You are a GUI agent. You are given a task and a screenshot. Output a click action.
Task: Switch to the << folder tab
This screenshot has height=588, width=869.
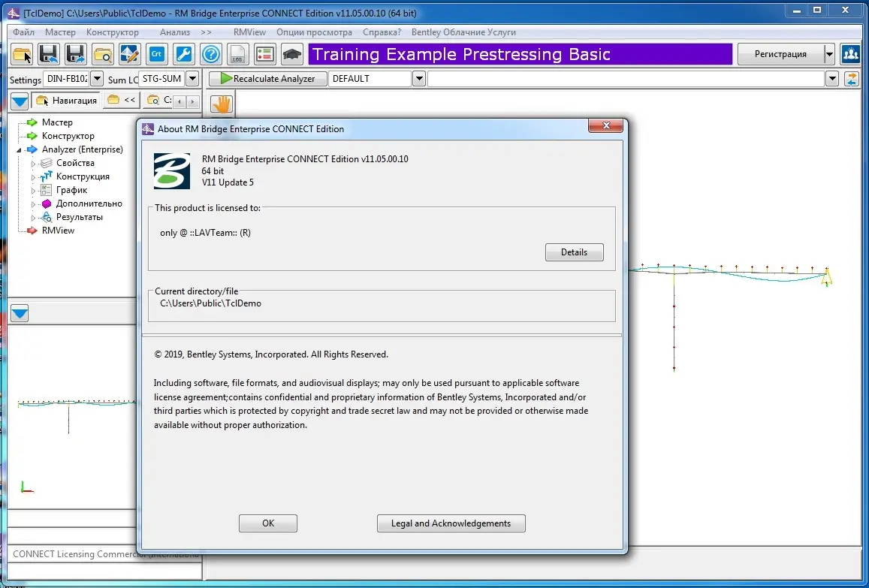(x=122, y=101)
